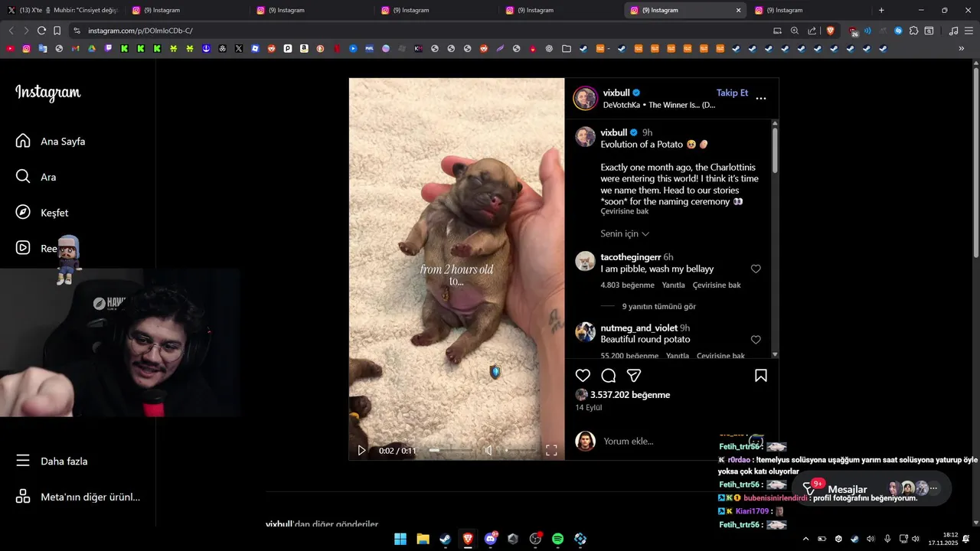Go to Keşfet explore page
The height and width of the screenshot is (551, 980).
[42, 213]
